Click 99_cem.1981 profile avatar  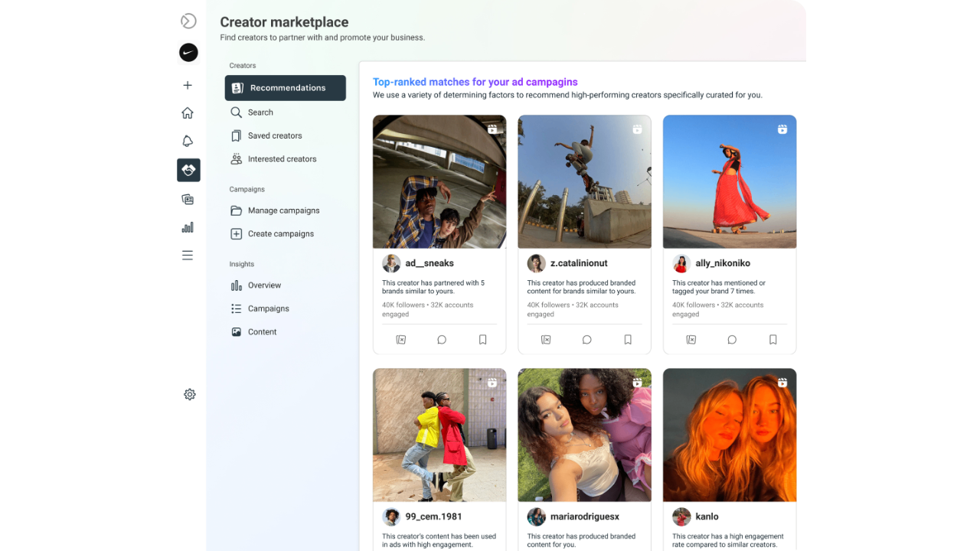click(391, 517)
